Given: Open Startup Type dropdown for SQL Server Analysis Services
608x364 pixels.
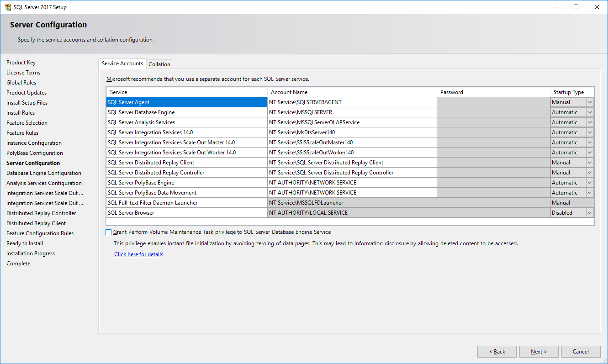Looking at the screenshot, I should point(589,122).
